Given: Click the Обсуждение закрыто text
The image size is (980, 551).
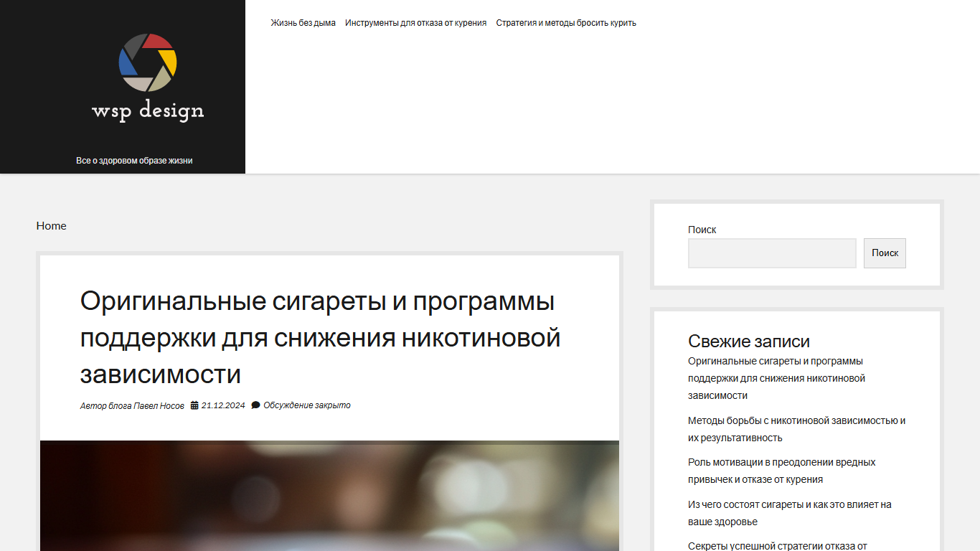Looking at the screenshot, I should (307, 405).
